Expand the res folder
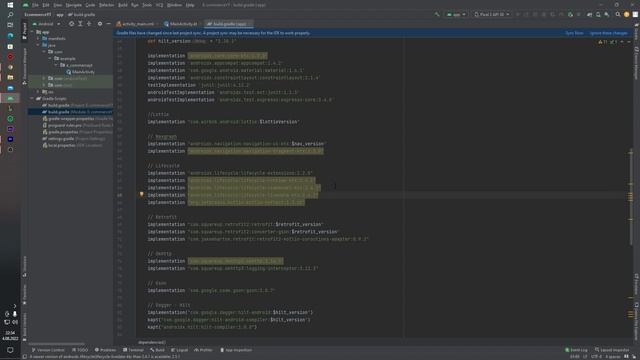 (x=38, y=92)
